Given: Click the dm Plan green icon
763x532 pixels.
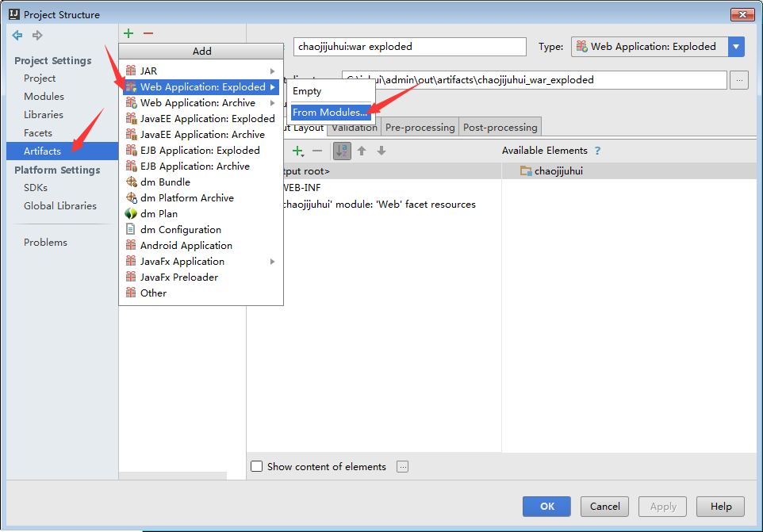Looking at the screenshot, I should (x=131, y=213).
